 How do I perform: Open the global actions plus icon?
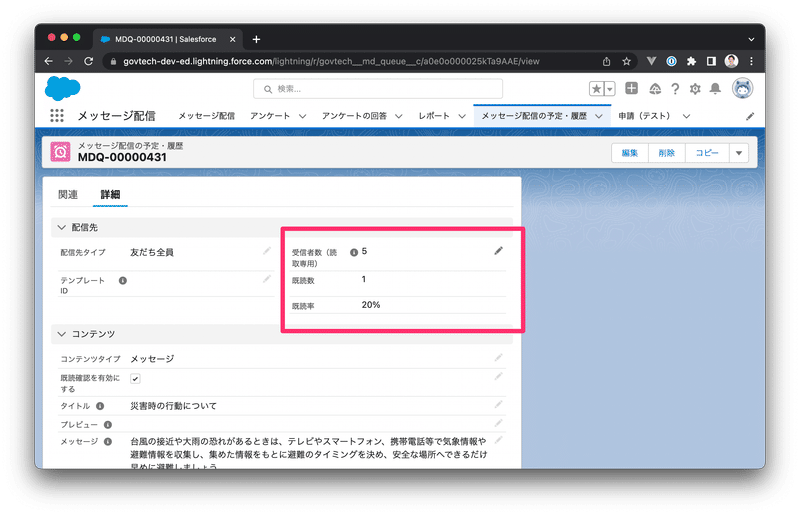click(x=631, y=88)
